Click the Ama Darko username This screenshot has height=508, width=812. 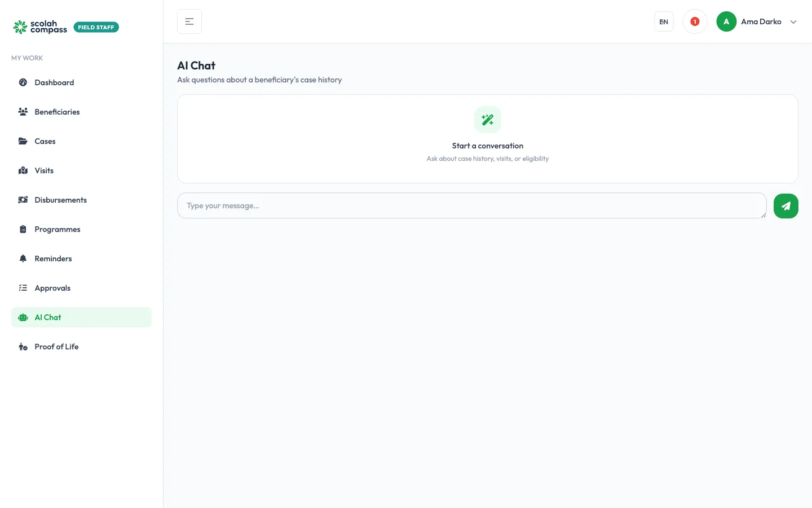[761, 21]
